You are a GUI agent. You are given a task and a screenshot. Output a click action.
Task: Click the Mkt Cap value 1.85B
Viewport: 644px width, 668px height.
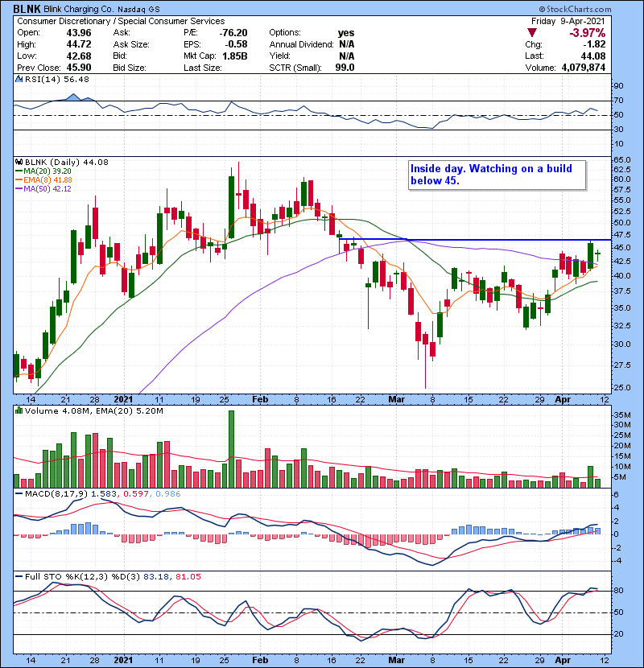pyautogui.click(x=235, y=56)
